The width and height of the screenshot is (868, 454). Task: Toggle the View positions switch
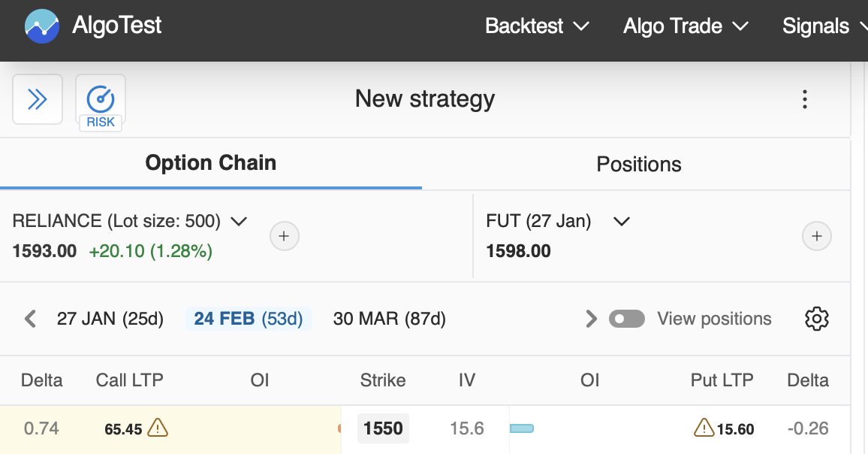coord(627,319)
